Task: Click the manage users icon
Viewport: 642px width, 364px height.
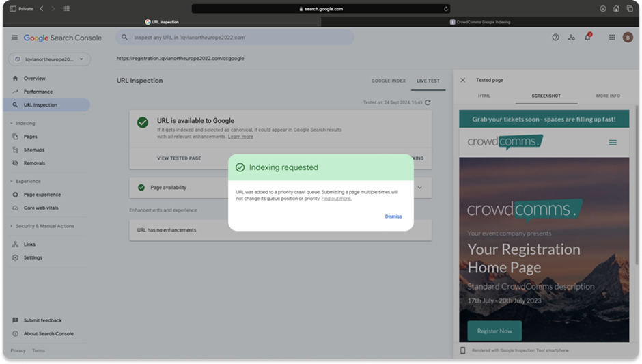Action: tap(572, 38)
